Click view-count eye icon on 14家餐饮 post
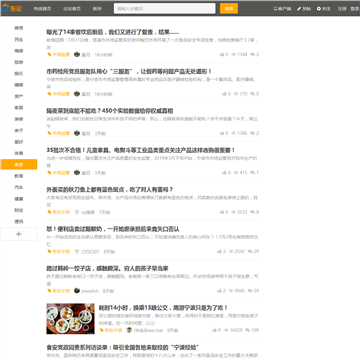 [234, 54]
